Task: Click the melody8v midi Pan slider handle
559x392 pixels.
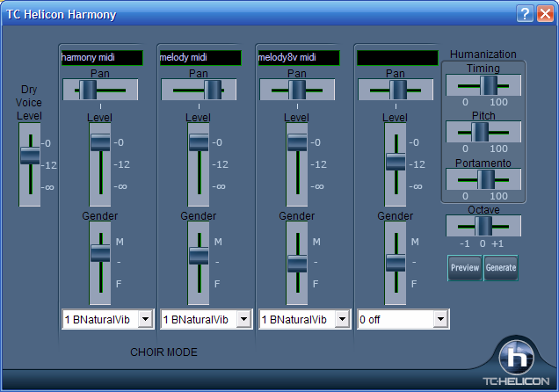Action: 297,90
